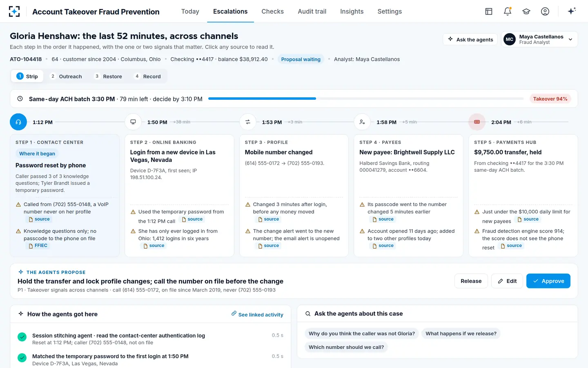Ask what happens if we release
Viewport: 588px width, 368px height.
pyautogui.click(x=461, y=334)
